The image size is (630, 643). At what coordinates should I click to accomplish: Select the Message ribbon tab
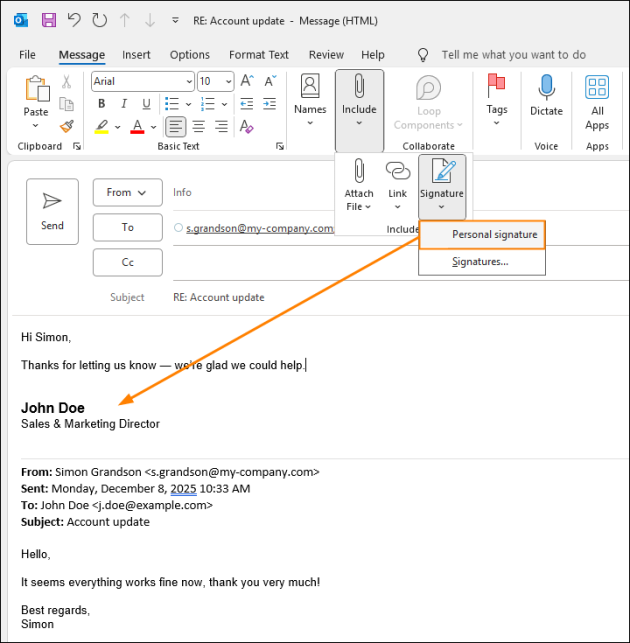82,55
